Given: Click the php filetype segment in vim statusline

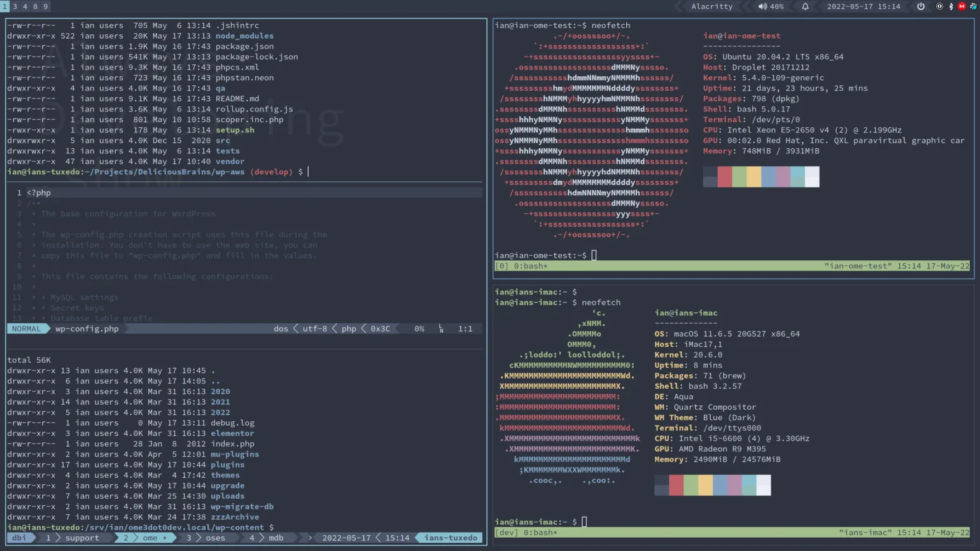Looking at the screenshot, I should [x=349, y=328].
